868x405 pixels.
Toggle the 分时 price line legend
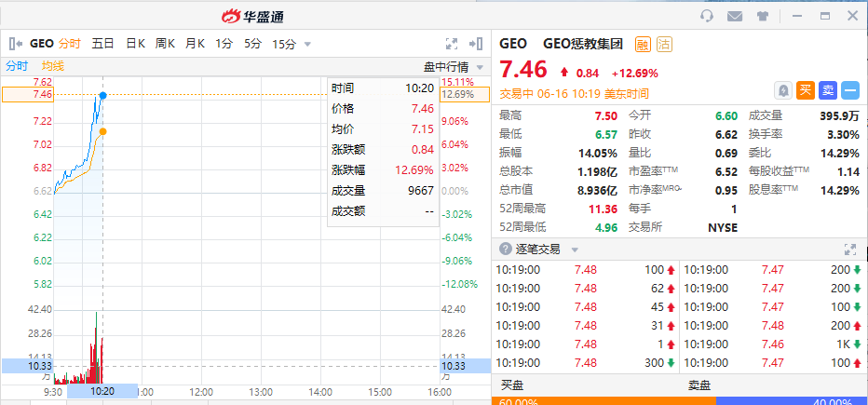pyautogui.click(x=17, y=66)
